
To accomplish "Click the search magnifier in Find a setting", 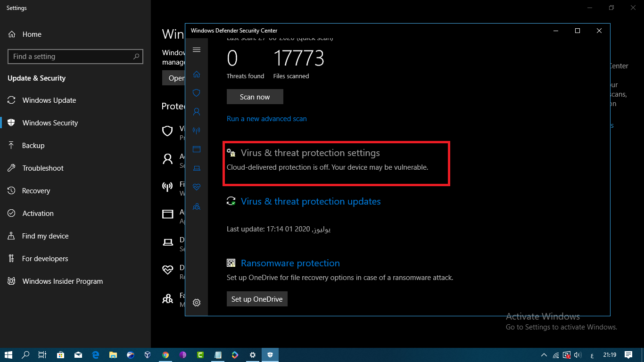I will pos(136,57).
